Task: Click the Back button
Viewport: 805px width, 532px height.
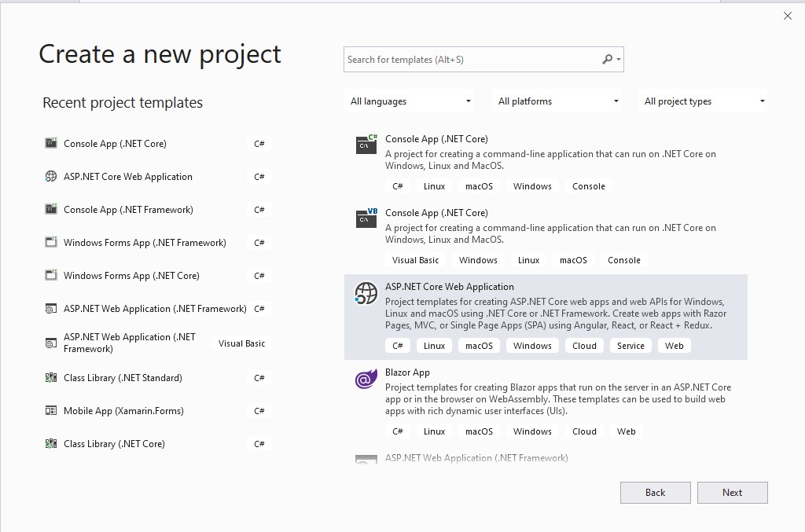Action: point(655,492)
